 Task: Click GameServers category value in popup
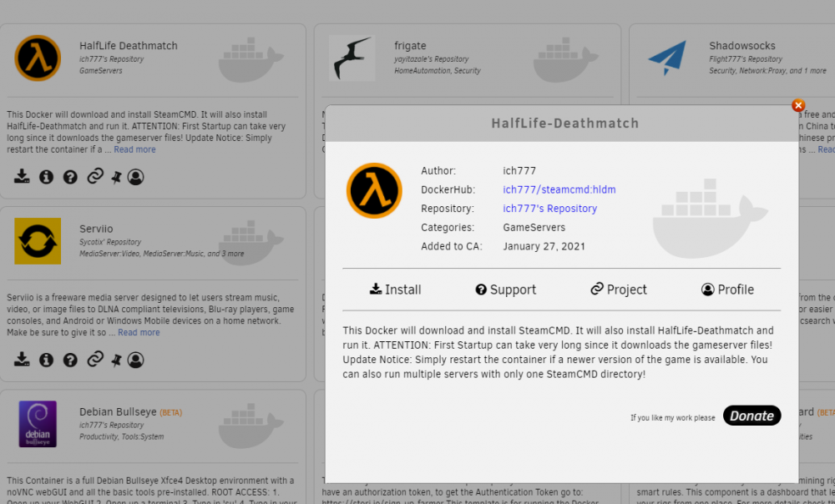[534, 227]
